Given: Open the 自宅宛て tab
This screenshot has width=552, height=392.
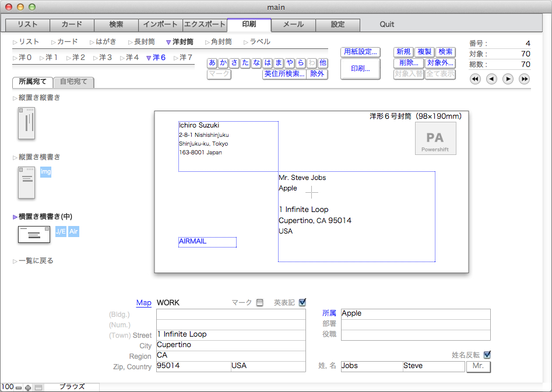Looking at the screenshot, I should (73, 82).
